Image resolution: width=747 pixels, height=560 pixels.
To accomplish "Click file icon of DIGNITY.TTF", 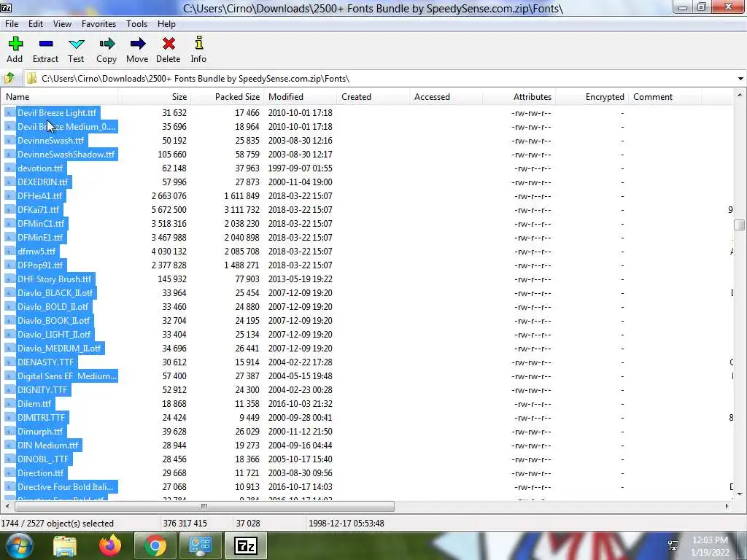I will tap(10, 390).
